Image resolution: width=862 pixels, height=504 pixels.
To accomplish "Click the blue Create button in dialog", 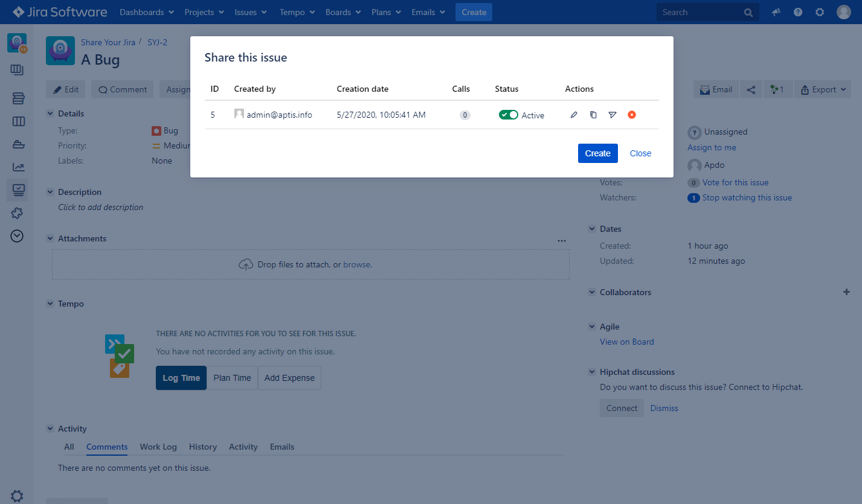I will point(597,153).
